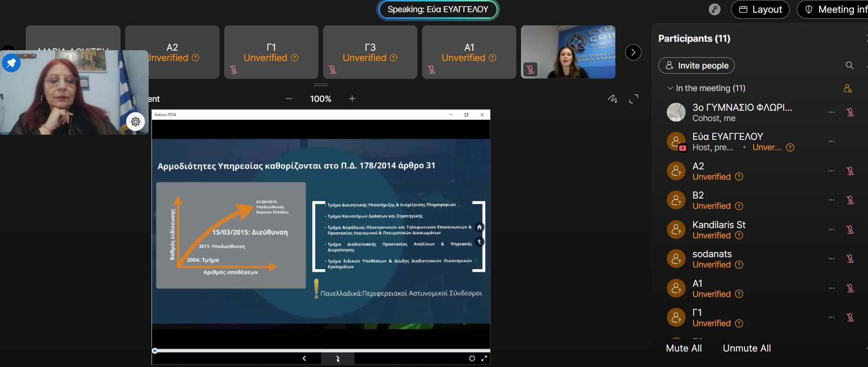Toggle mute for participant A2

click(850, 171)
